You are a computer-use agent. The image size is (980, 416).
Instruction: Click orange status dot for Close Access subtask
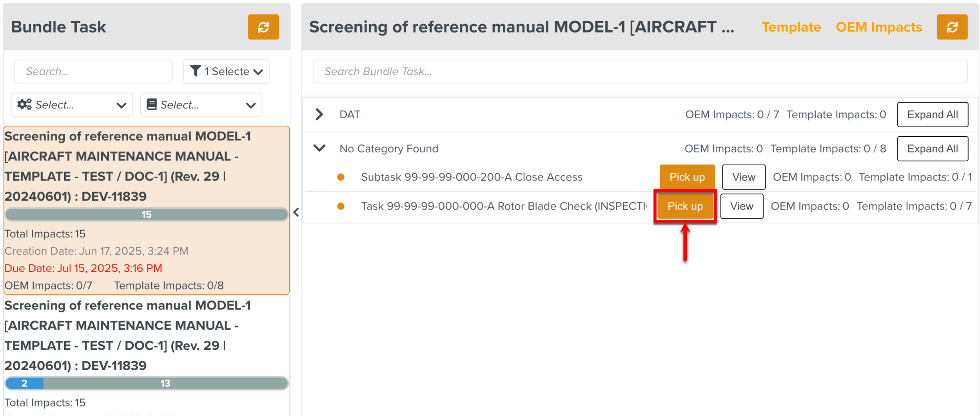click(x=341, y=177)
